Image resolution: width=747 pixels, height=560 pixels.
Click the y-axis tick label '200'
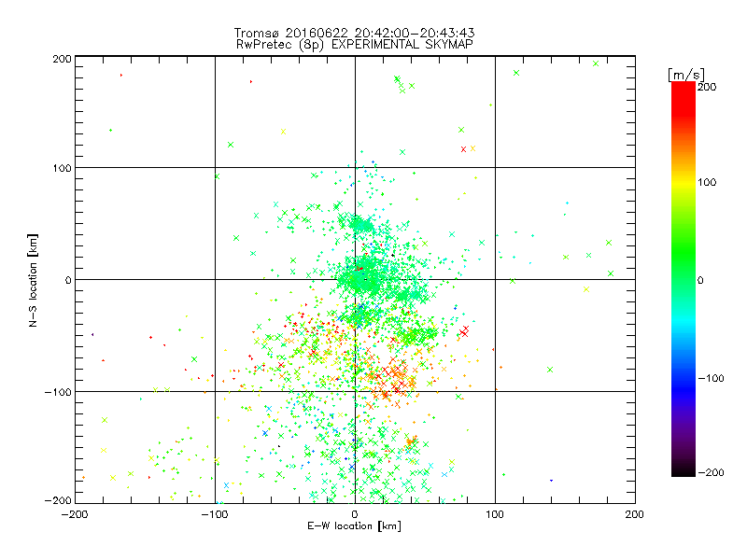(62, 59)
